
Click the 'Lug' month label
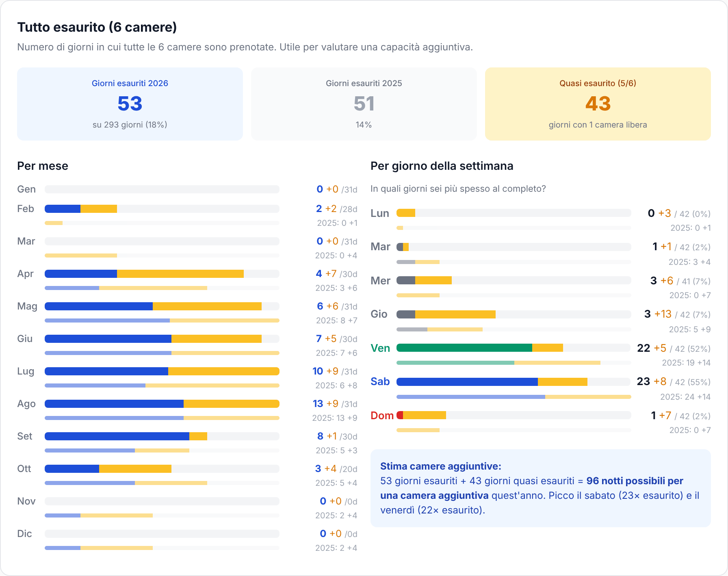(x=26, y=371)
